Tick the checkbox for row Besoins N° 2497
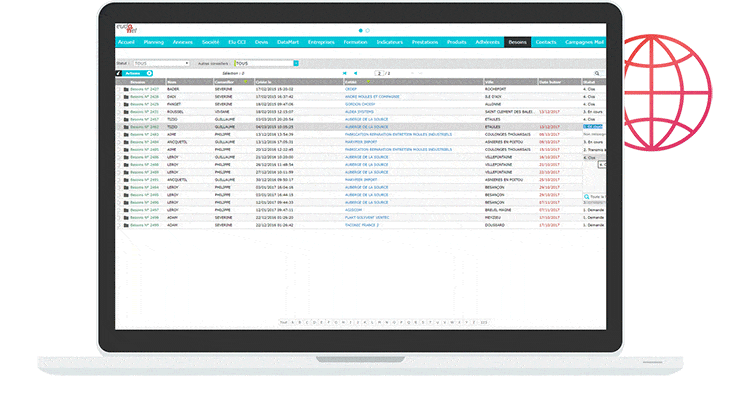This screenshot has width=750, height=396. (120, 210)
